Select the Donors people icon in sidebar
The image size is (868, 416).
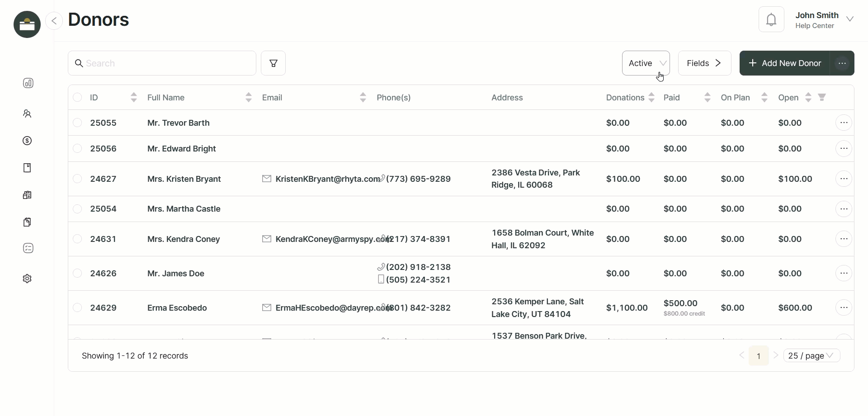(28, 113)
